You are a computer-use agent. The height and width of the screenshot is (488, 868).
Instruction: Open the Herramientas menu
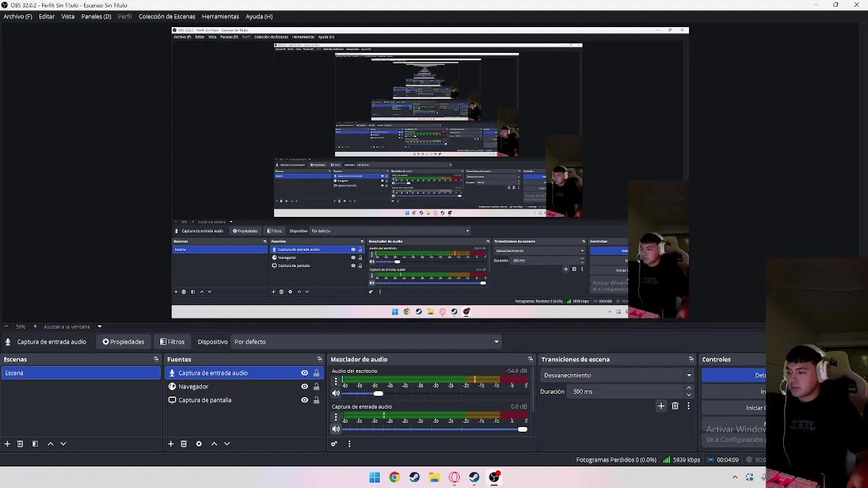point(220,16)
